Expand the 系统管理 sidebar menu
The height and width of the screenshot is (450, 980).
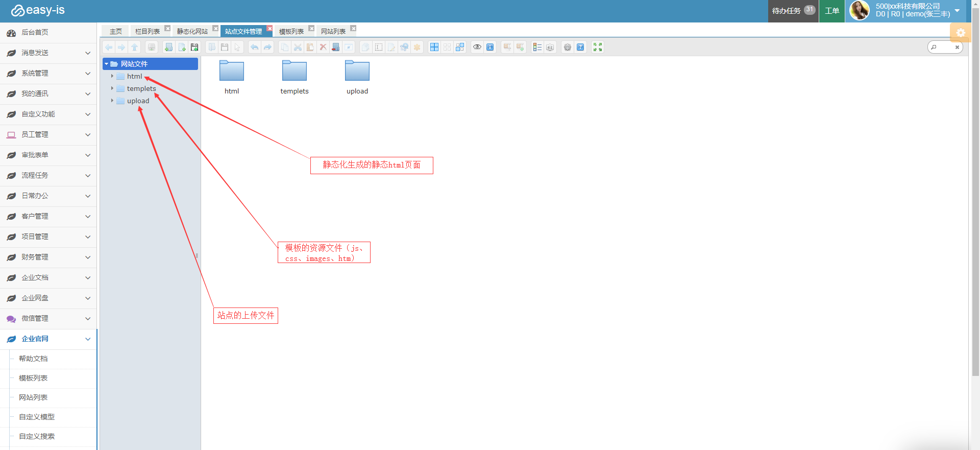[x=48, y=74]
